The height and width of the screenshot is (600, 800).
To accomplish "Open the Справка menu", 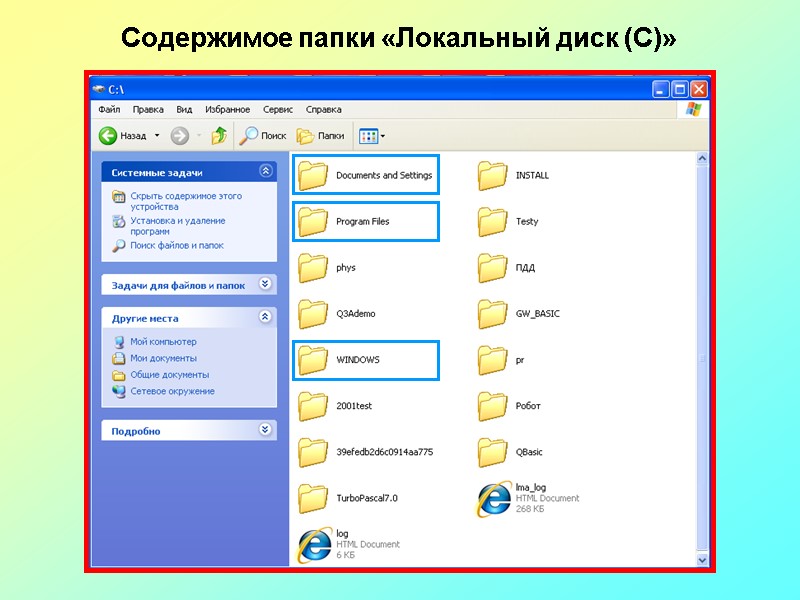I will pos(323,109).
